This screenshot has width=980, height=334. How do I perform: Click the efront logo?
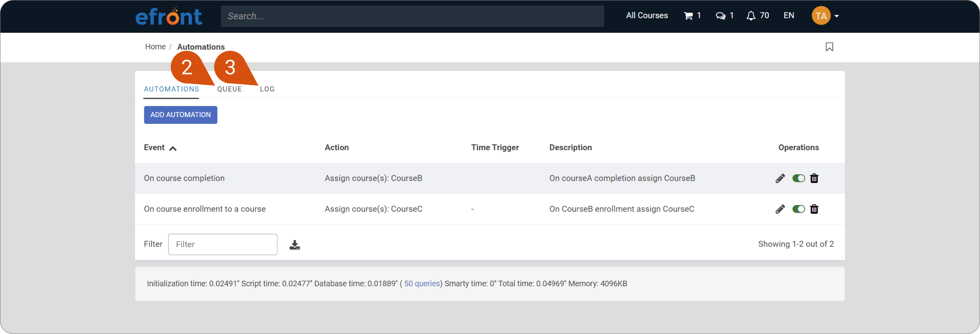click(169, 16)
